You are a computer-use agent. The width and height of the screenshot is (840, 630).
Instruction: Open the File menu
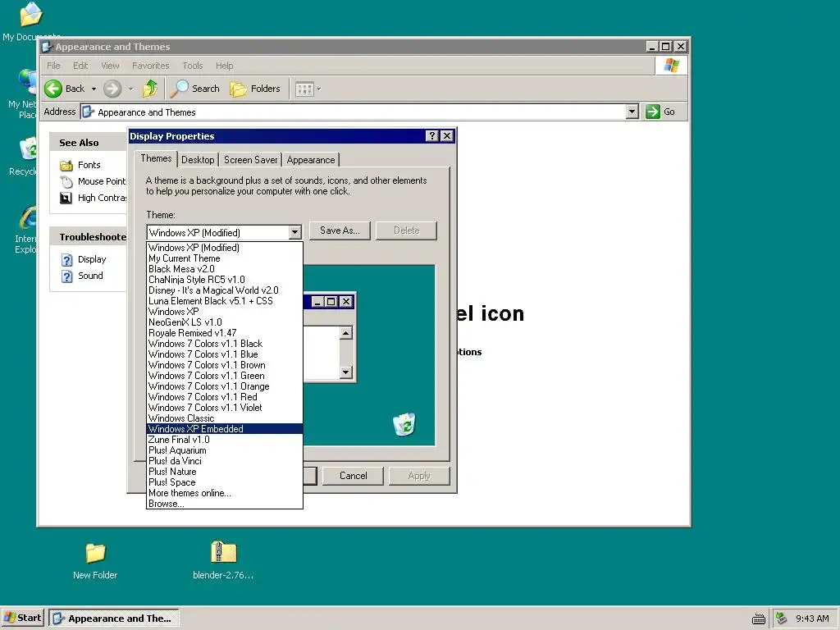(53, 66)
